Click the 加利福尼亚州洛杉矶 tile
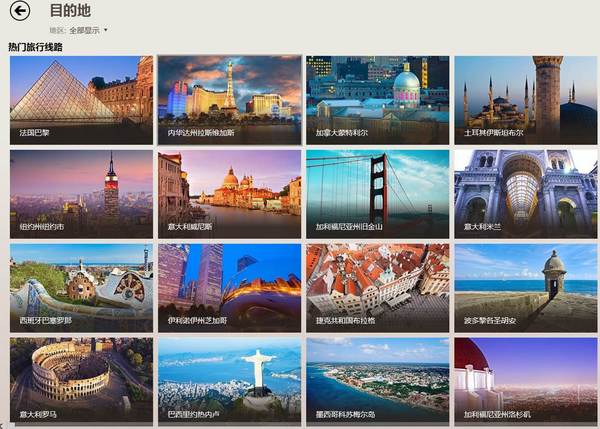Image resolution: width=600 pixels, height=429 pixels. 525,381
